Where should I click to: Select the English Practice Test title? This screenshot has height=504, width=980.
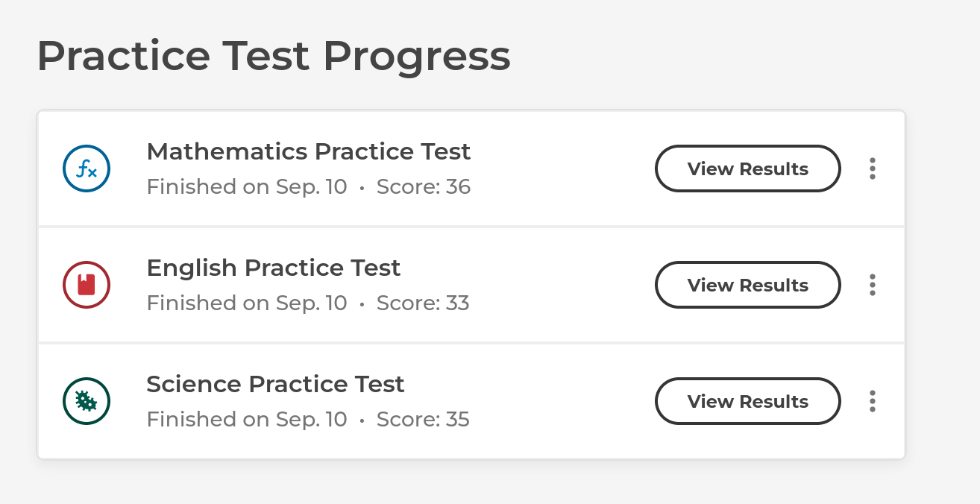pos(274,268)
